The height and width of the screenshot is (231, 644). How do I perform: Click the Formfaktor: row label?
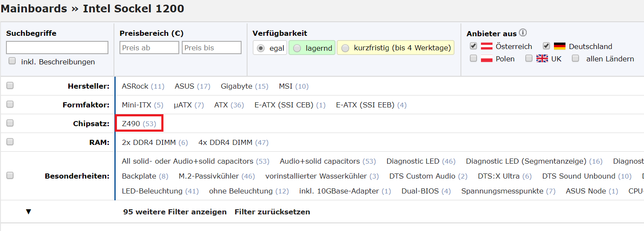click(86, 105)
